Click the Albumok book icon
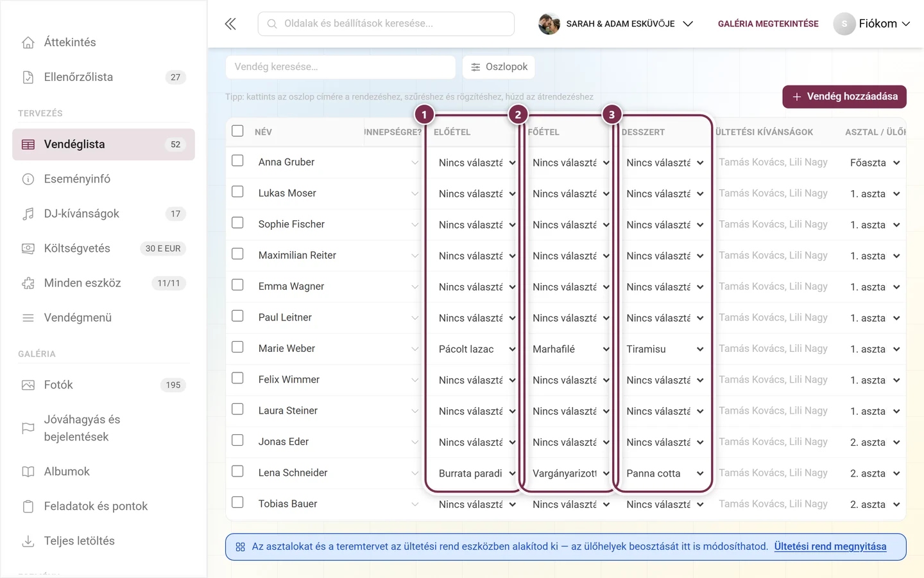Viewport: 924px width, 578px height. [28, 472]
